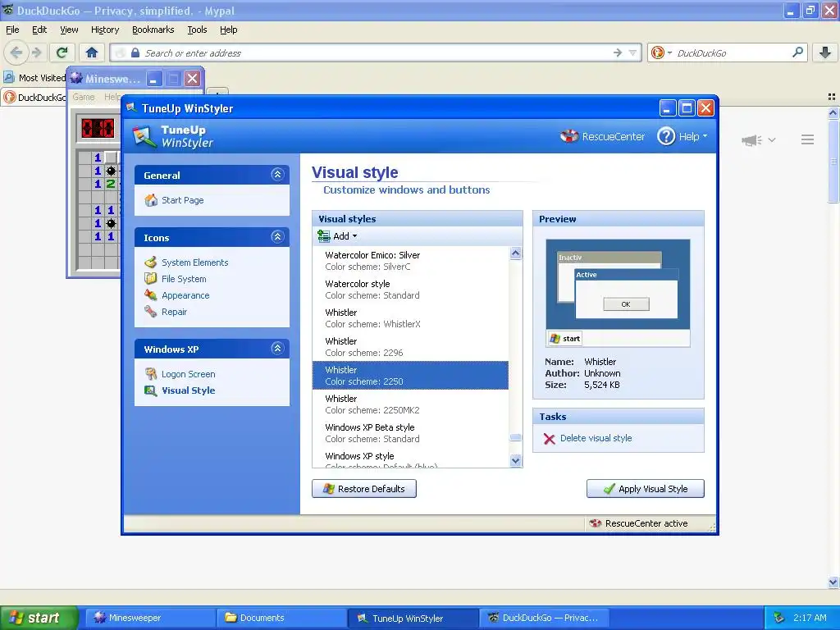Open the Edit menu

[39, 30]
